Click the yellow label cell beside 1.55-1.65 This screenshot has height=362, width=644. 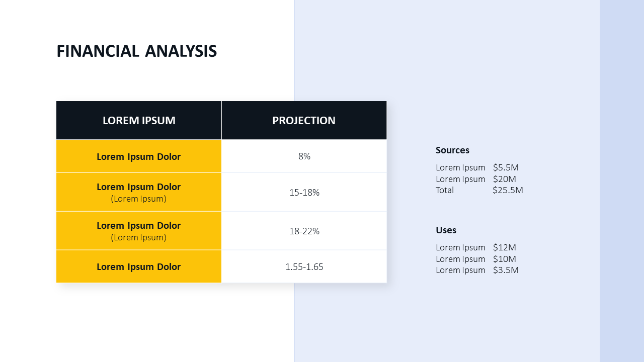[x=139, y=266]
